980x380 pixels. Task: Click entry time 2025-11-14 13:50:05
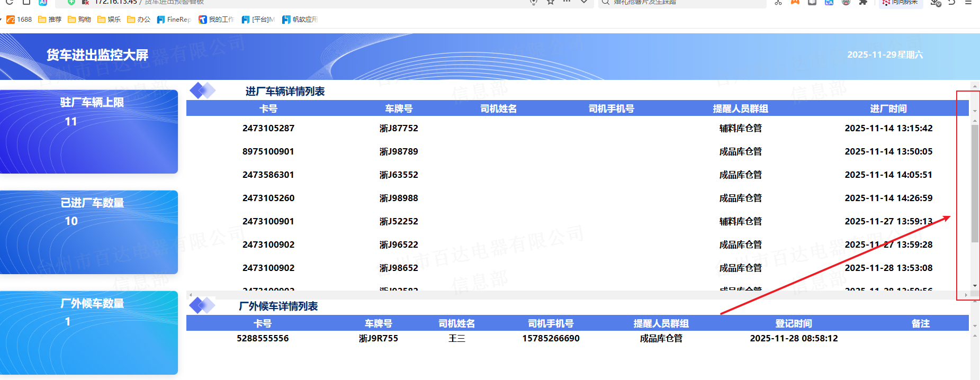pyautogui.click(x=888, y=151)
